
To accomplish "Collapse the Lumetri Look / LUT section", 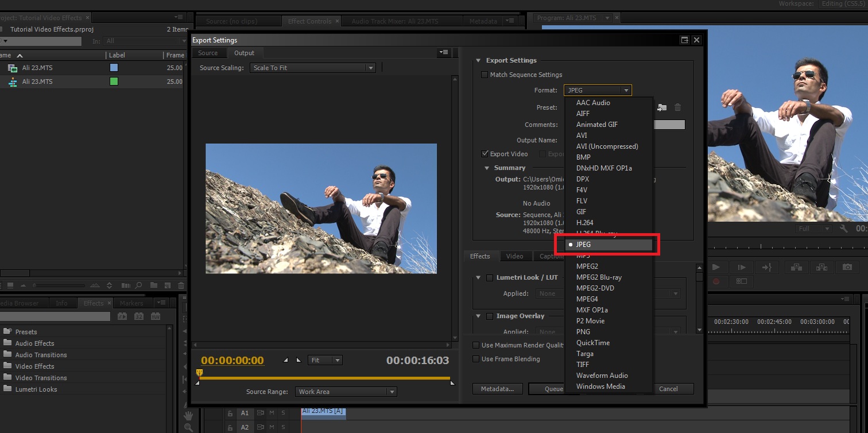I will 478,277.
